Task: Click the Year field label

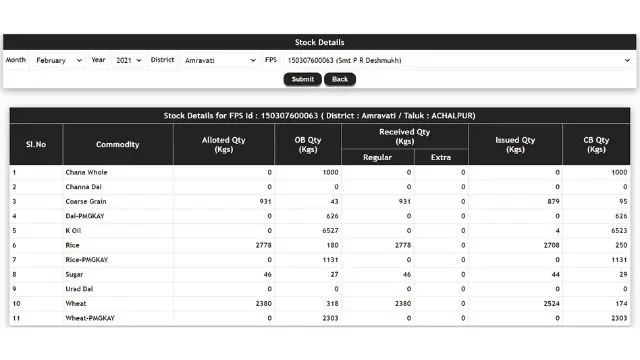Action: click(x=98, y=60)
